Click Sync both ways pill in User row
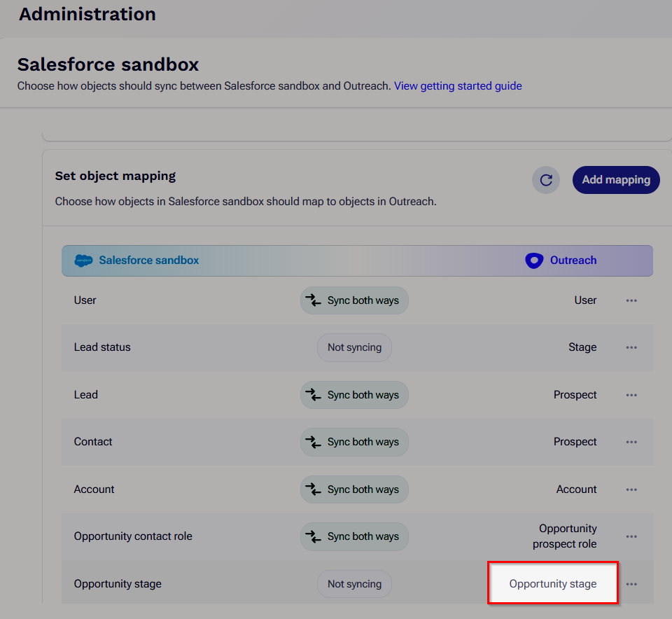Viewport: 672px width, 619px height. coord(354,300)
